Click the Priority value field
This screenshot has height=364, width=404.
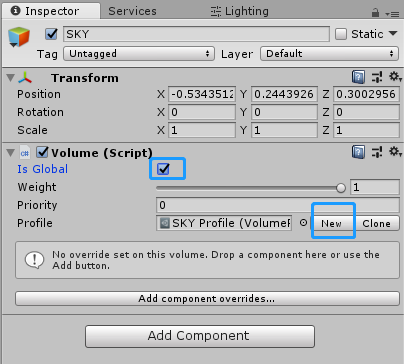point(278,205)
